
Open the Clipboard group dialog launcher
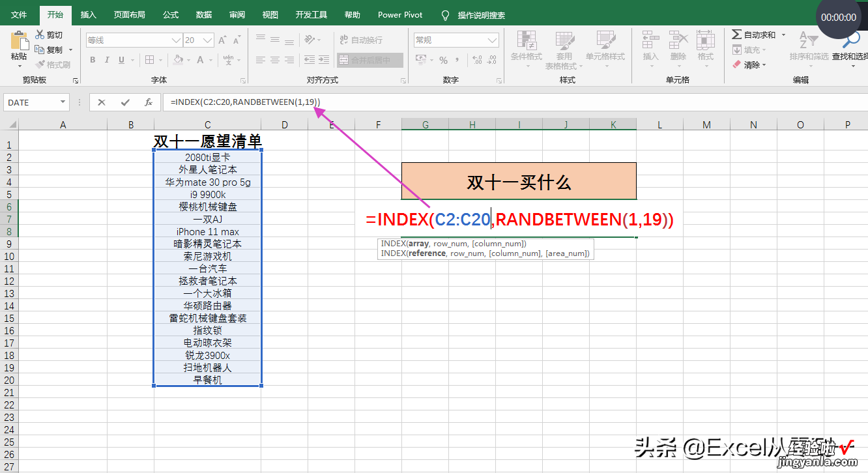click(x=76, y=81)
